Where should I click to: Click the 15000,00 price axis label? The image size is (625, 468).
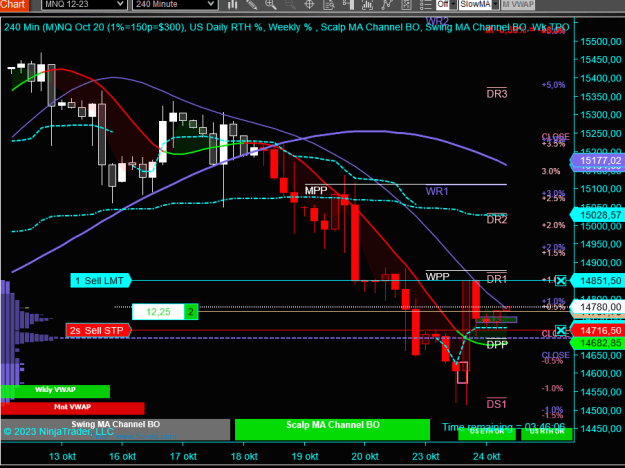coord(601,226)
